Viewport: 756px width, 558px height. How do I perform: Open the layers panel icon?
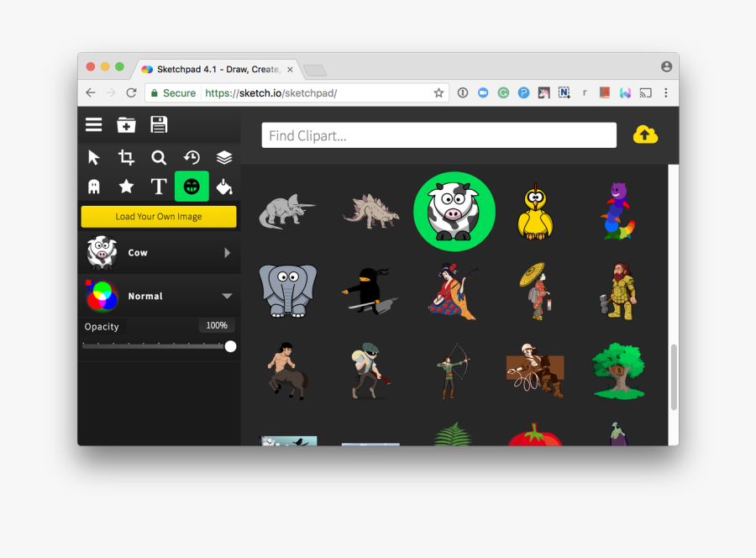coord(224,157)
